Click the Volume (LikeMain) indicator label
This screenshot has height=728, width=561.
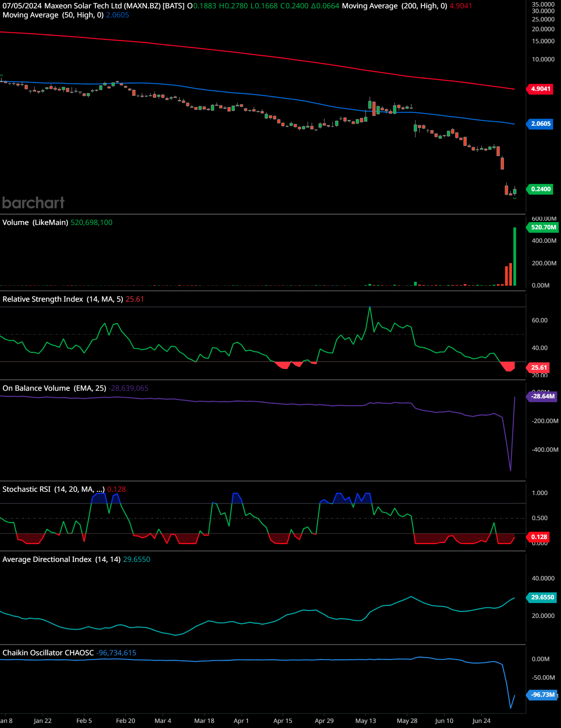coord(35,222)
